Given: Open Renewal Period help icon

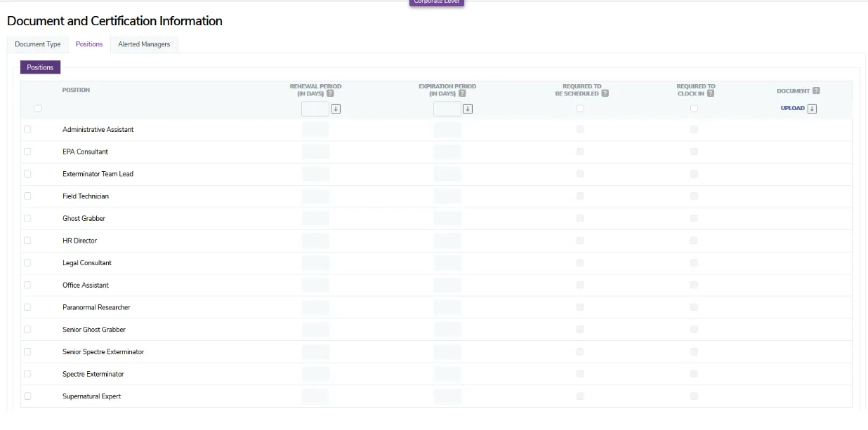Looking at the screenshot, I should 330,93.
